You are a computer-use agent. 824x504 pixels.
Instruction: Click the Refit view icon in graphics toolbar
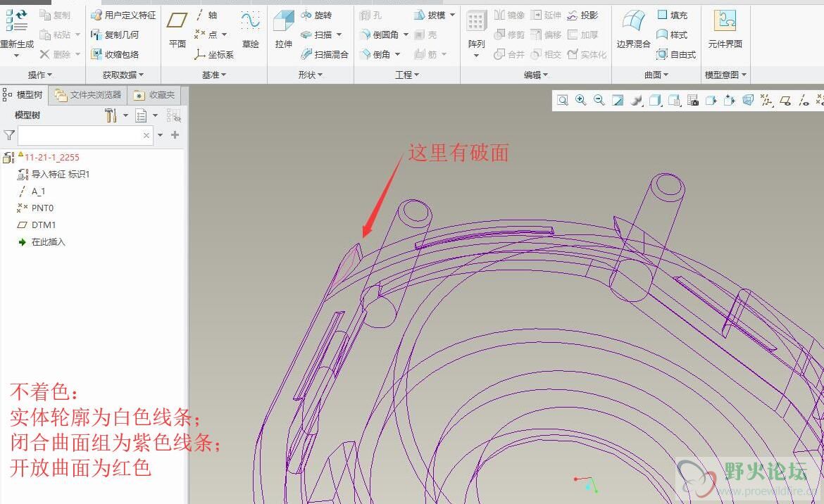tap(562, 100)
